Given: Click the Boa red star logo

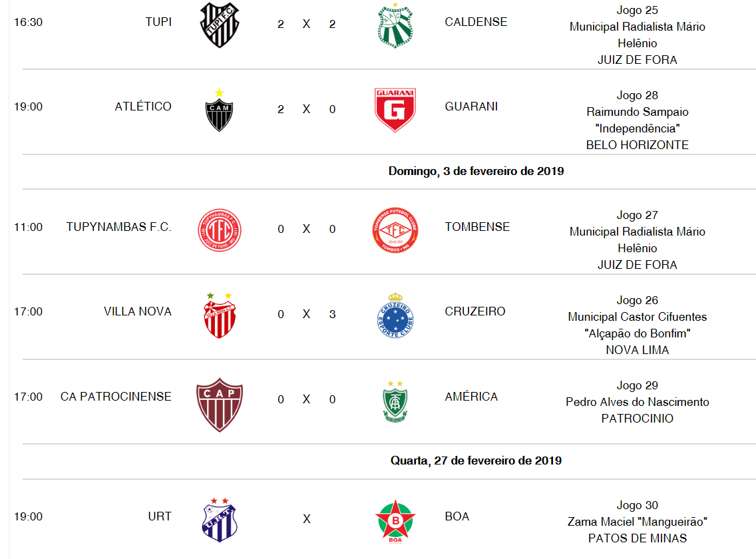Looking at the screenshot, I should (395, 521).
